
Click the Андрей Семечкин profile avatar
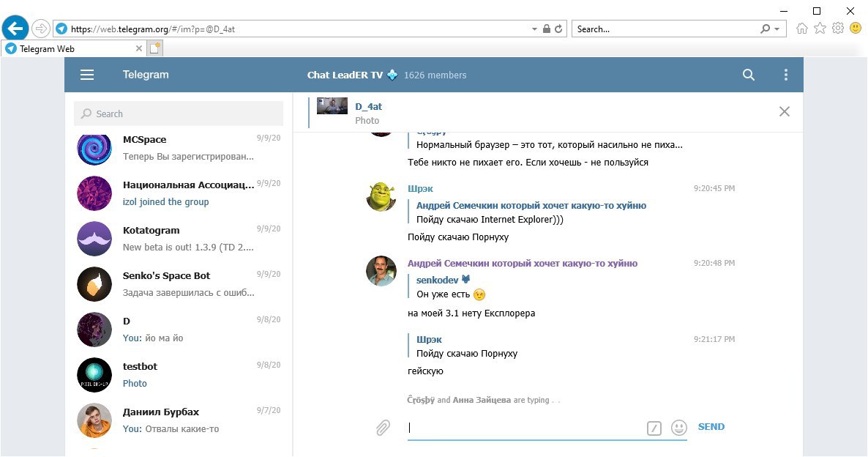(x=381, y=271)
